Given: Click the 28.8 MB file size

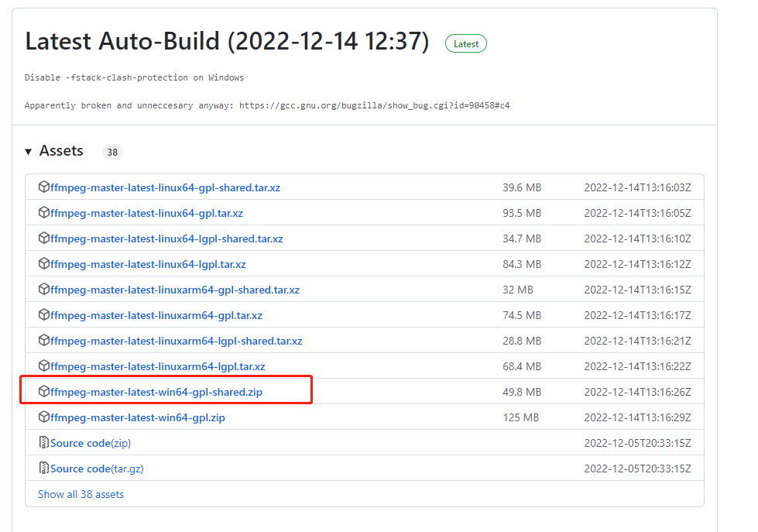Looking at the screenshot, I should tap(522, 342).
